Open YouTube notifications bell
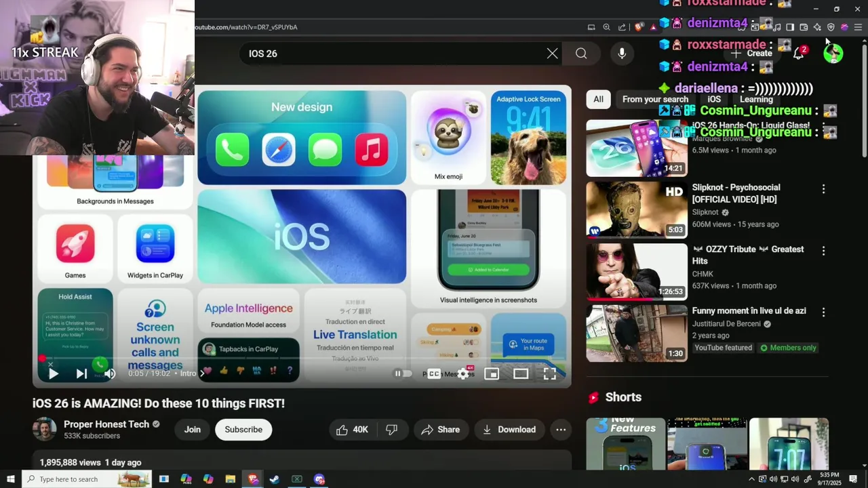 click(x=799, y=54)
